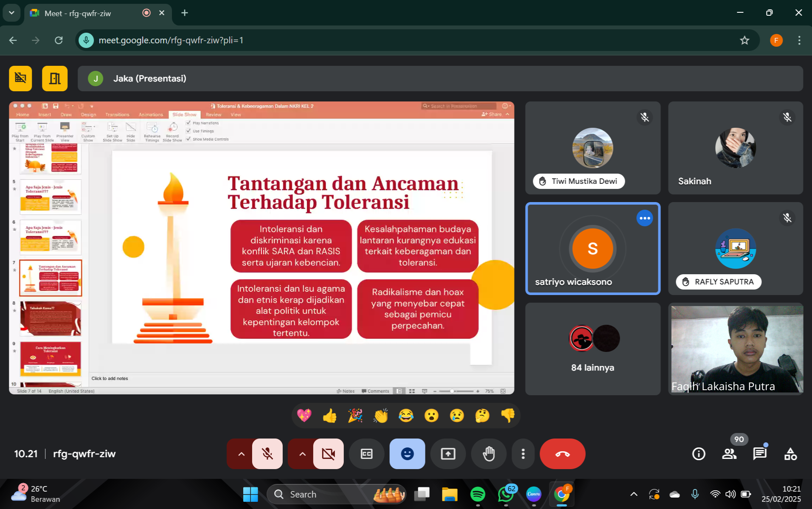
Task: Expand video settings arrow beside camera
Action: click(302, 454)
